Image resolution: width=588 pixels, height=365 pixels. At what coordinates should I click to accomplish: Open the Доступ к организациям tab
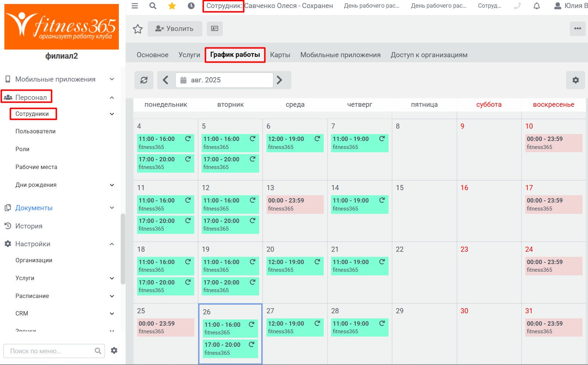tap(429, 55)
